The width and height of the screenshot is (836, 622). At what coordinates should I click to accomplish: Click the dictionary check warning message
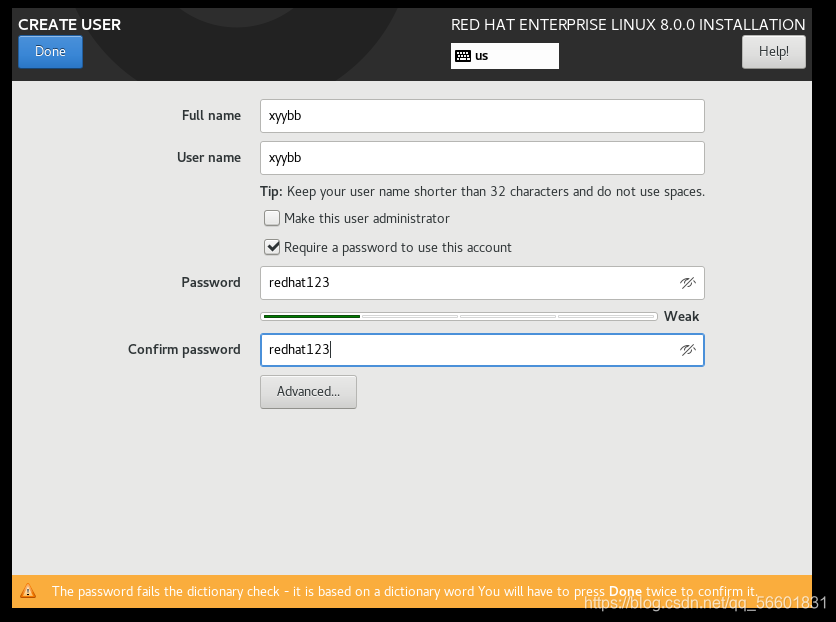click(404, 592)
